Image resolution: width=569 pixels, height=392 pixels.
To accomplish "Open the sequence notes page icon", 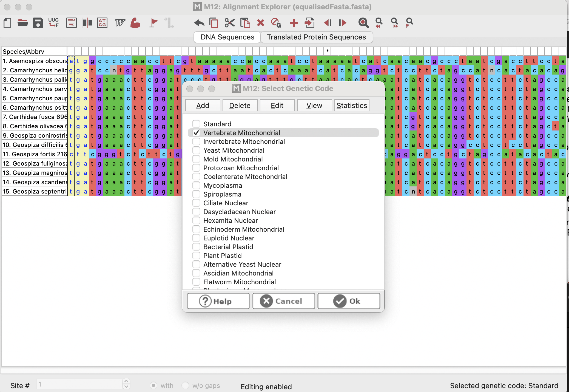I will click(71, 23).
